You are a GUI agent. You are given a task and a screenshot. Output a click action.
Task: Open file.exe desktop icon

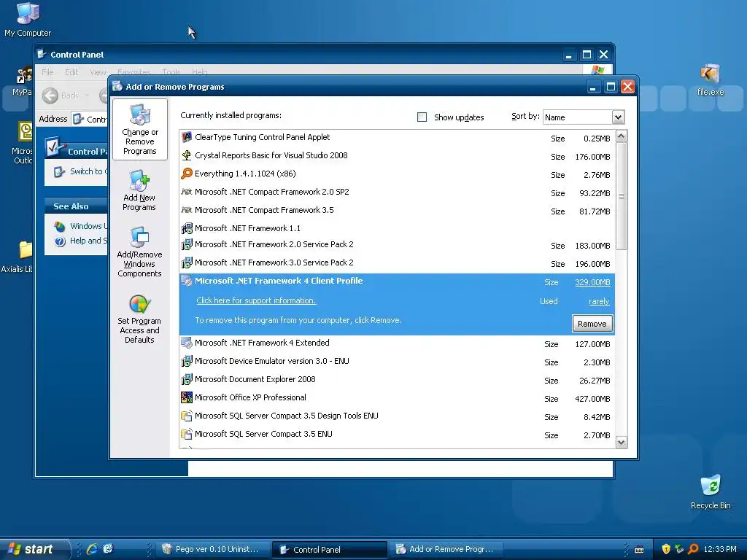point(711,79)
